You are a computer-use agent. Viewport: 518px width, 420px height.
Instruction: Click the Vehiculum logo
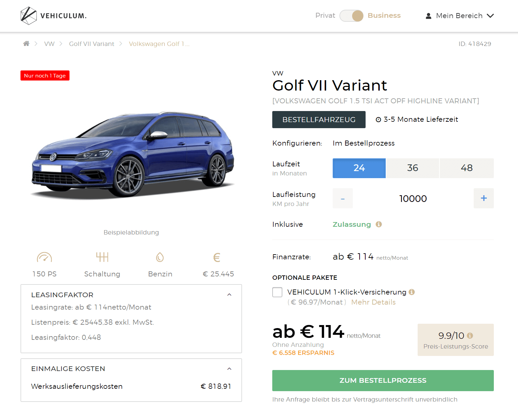pyautogui.click(x=53, y=16)
